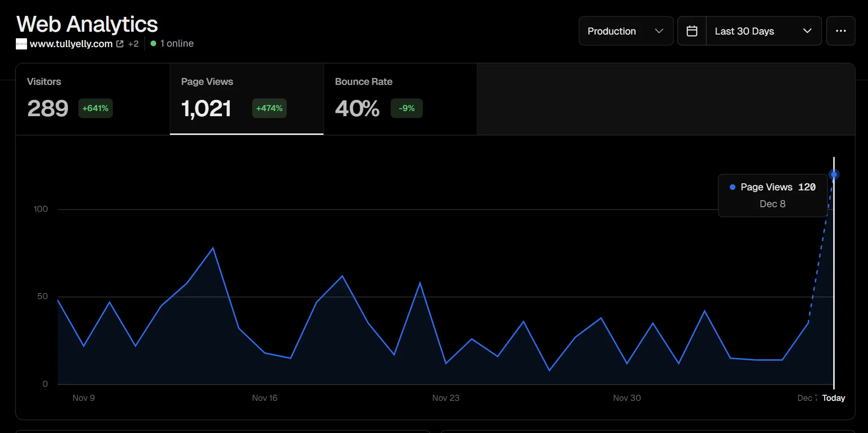Click the external link icon beside www.tullyelly.com
The height and width of the screenshot is (433, 868).
(x=120, y=43)
